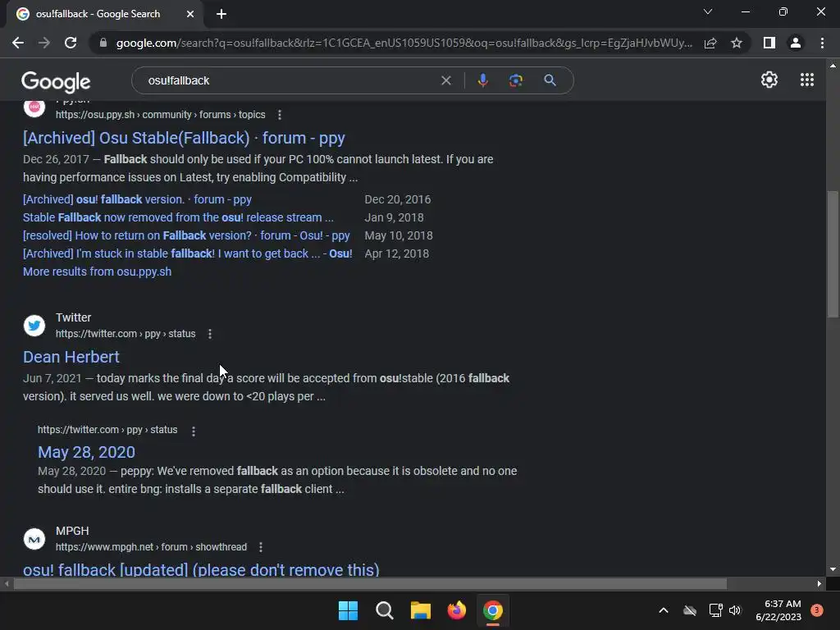Open the clock showing 6:37 AM

tap(778, 610)
